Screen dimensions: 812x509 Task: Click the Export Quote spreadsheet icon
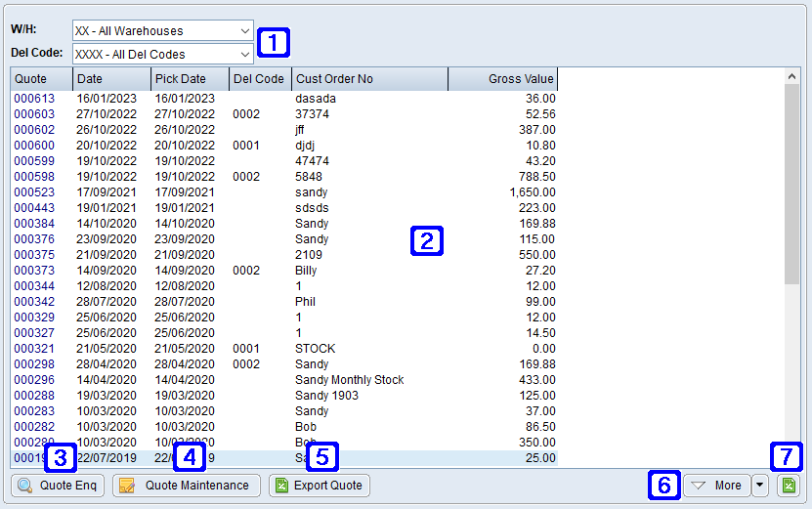[282, 486]
